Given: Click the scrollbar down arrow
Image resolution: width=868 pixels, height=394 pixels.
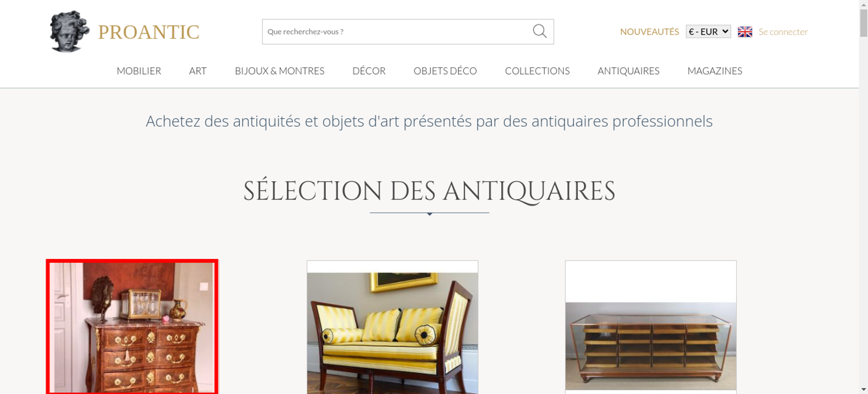Looking at the screenshot, I should pyautogui.click(x=864, y=389).
